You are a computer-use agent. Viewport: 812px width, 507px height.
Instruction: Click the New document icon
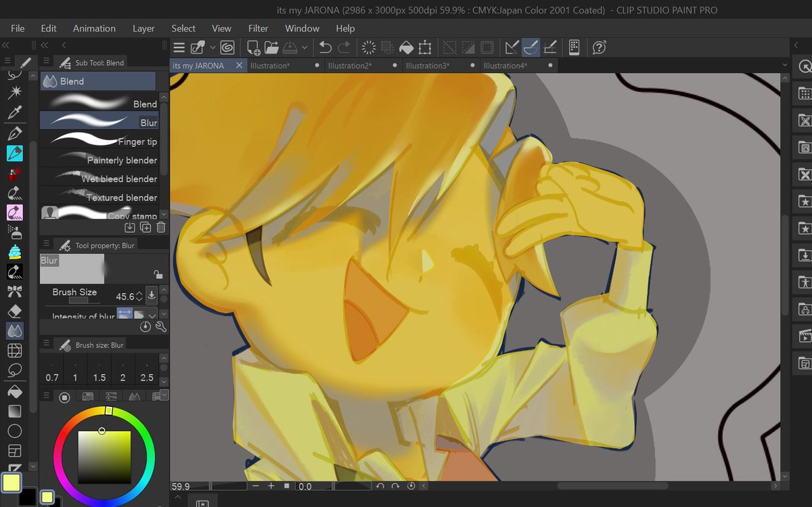pos(253,47)
